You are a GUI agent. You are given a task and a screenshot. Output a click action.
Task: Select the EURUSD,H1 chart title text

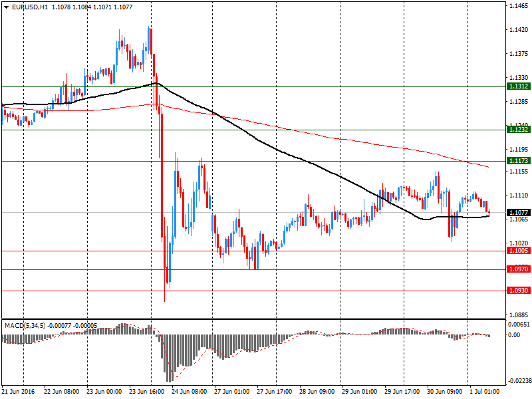(30, 7)
